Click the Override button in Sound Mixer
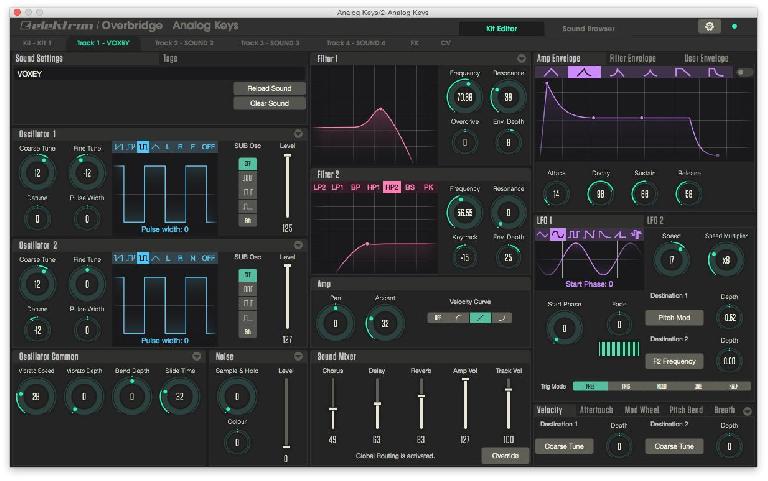 pyautogui.click(x=505, y=456)
